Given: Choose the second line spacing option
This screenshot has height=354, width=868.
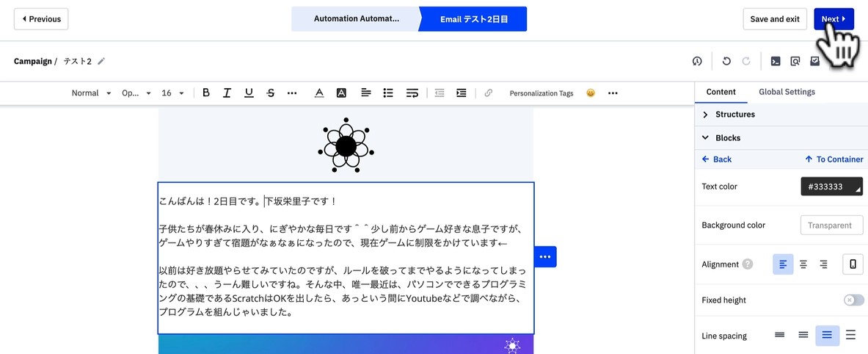Looking at the screenshot, I should coord(803,335).
